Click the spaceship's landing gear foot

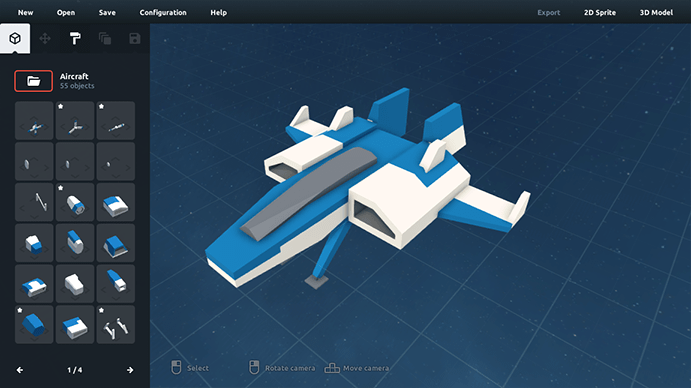(316, 281)
